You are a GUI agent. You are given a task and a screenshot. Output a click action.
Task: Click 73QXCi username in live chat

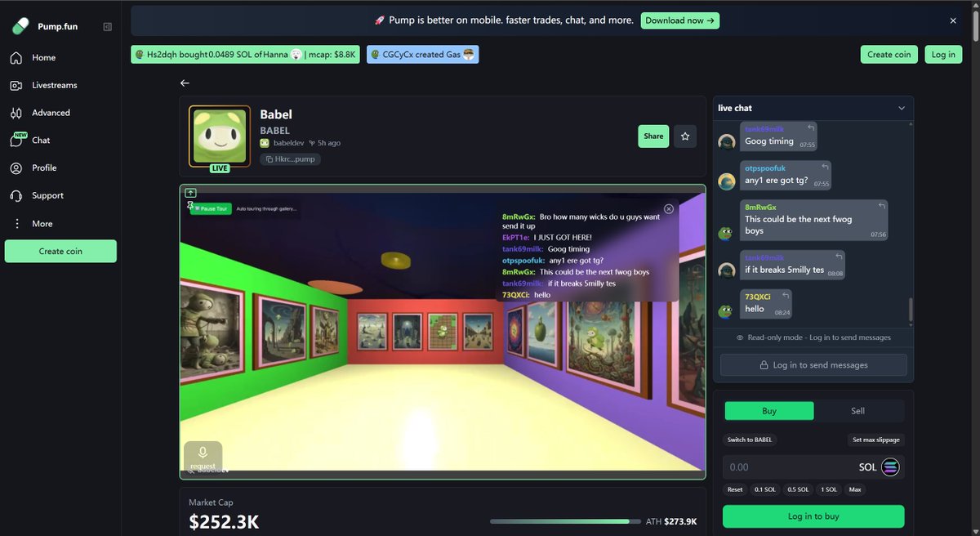(x=756, y=297)
